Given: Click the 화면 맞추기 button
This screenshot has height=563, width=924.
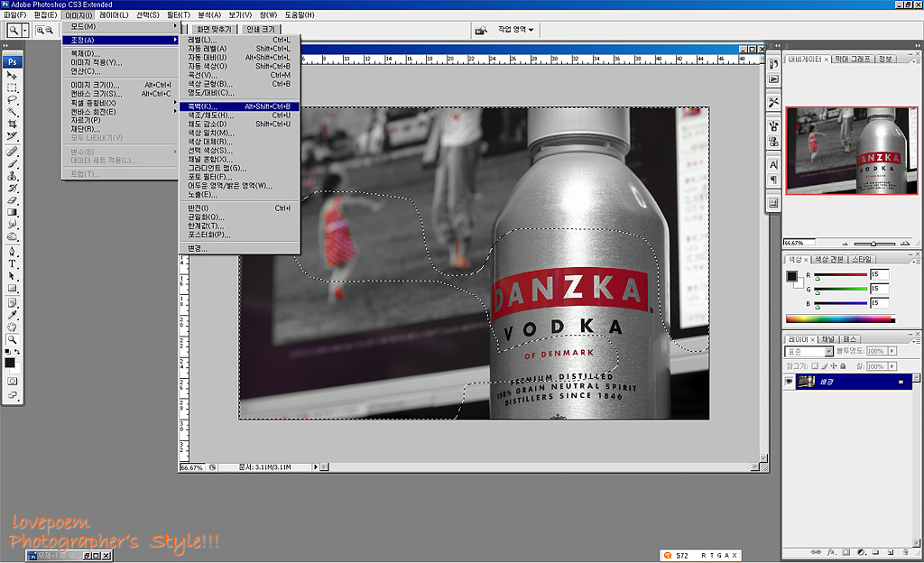Looking at the screenshot, I should (x=213, y=29).
